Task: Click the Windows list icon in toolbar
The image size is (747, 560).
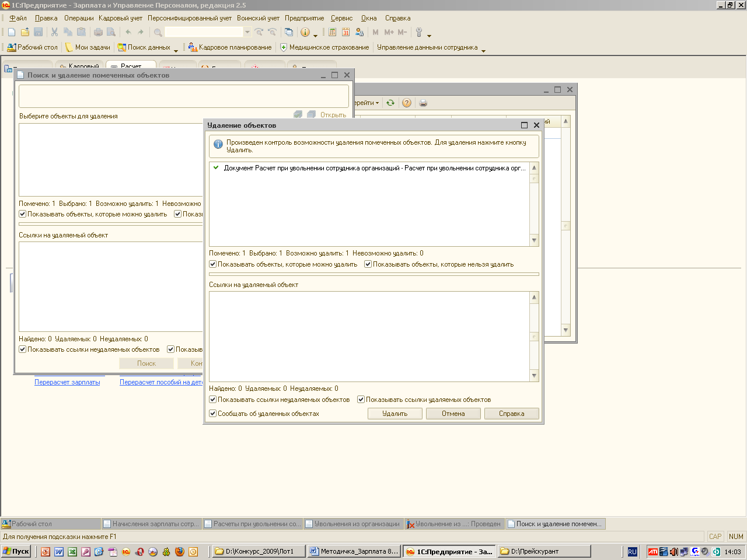Action: pyautogui.click(x=289, y=32)
